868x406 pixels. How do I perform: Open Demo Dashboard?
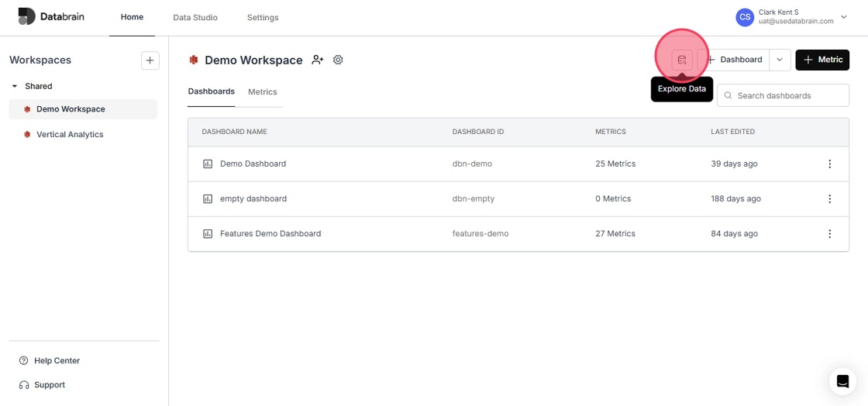253,163
